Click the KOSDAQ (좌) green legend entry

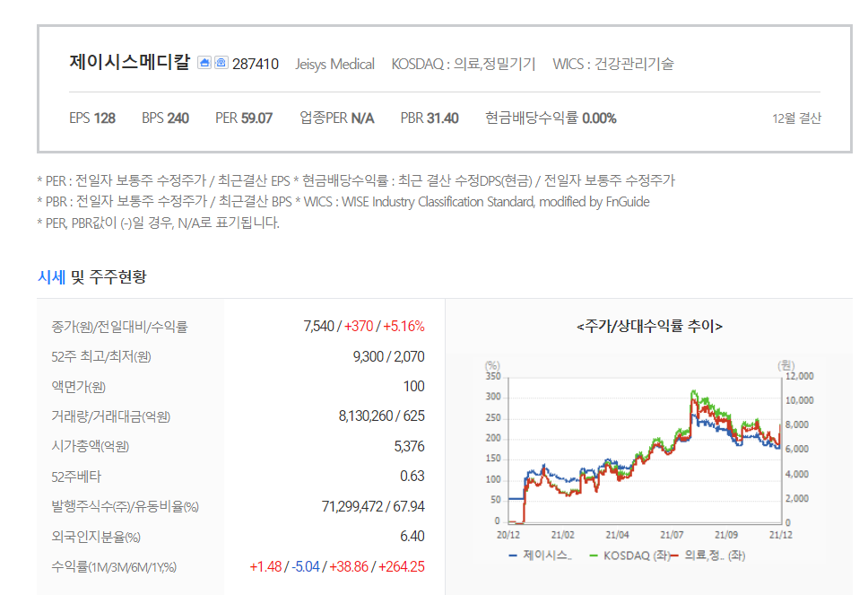[x=629, y=556]
